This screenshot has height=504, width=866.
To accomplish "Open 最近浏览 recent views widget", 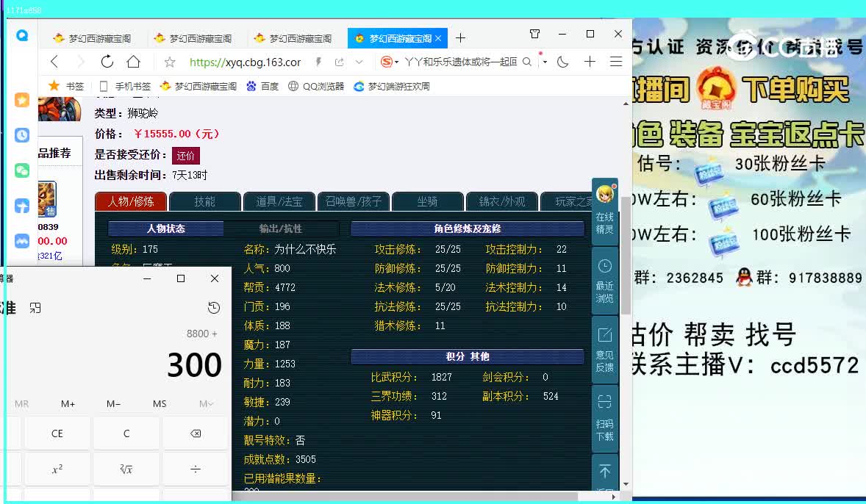I will click(x=605, y=281).
